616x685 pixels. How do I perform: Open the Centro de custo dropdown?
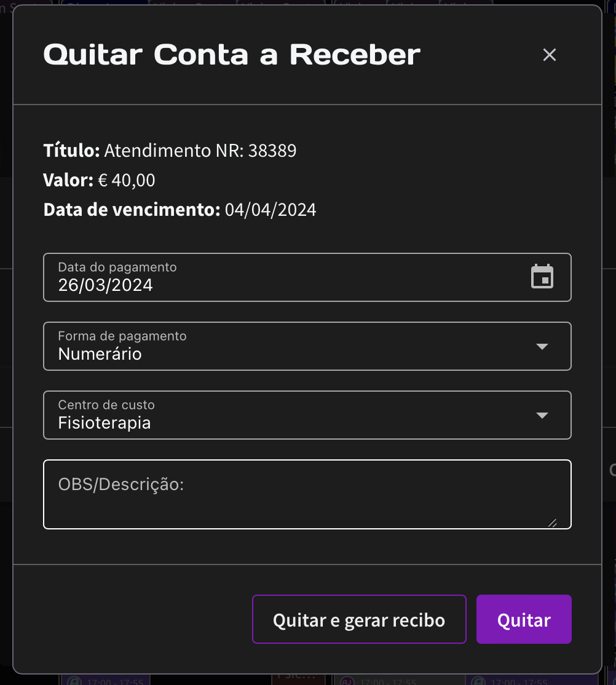[307, 415]
